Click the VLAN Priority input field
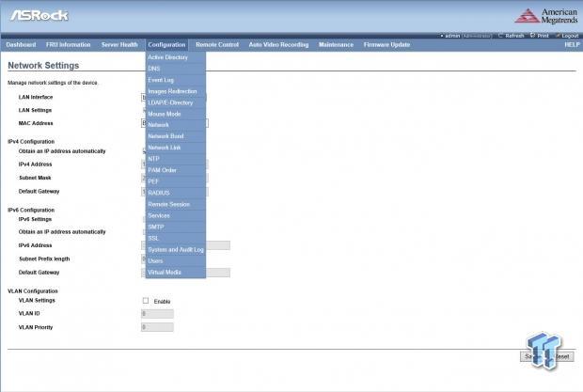This screenshot has height=392, width=583. coord(157,327)
